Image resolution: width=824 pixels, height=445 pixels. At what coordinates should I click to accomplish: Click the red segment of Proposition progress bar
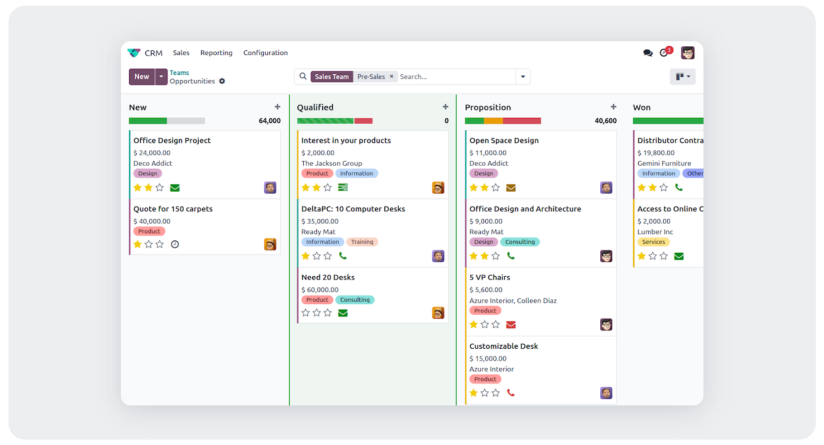pos(522,121)
